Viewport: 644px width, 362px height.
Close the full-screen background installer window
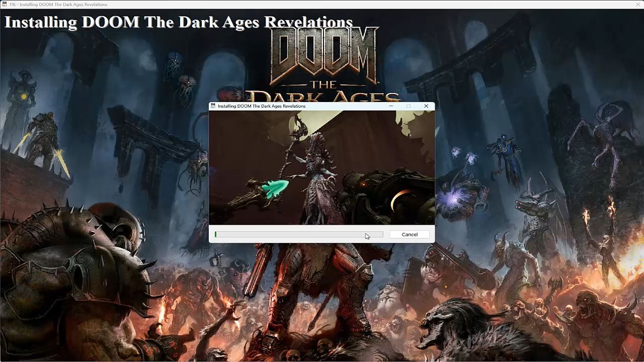[x=637, y=4]
